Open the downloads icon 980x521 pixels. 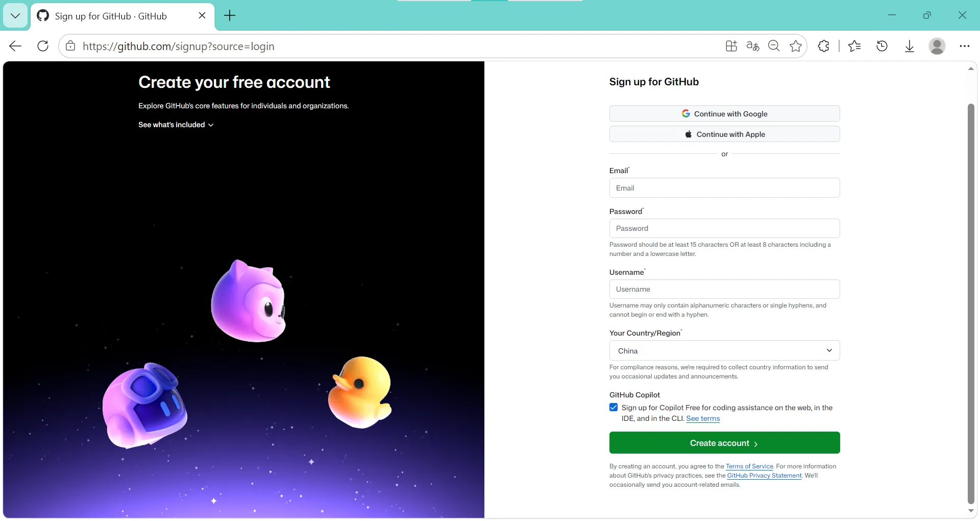tap(910, 46)
